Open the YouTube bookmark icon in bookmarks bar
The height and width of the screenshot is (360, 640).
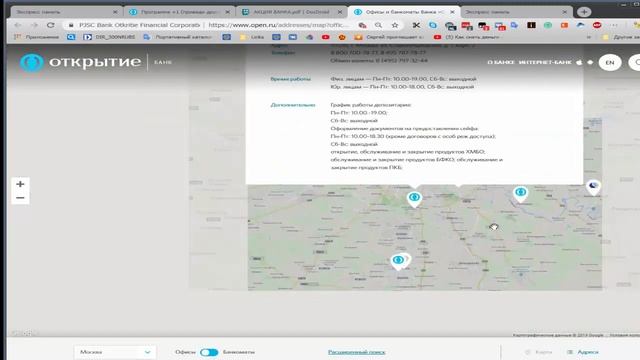click(325, 37)
